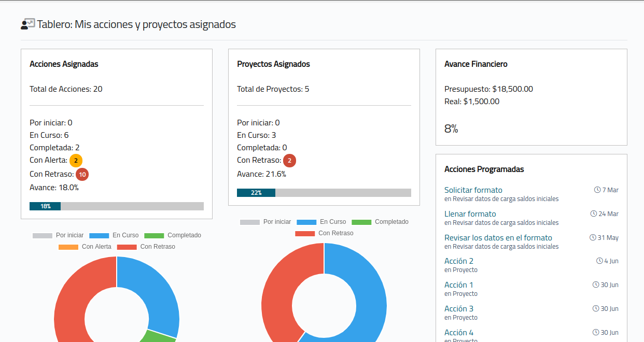The height and width of the screenshot is (342, 644).
Task: Click the 18% actions progress bar
Action: tap(117, 206)
